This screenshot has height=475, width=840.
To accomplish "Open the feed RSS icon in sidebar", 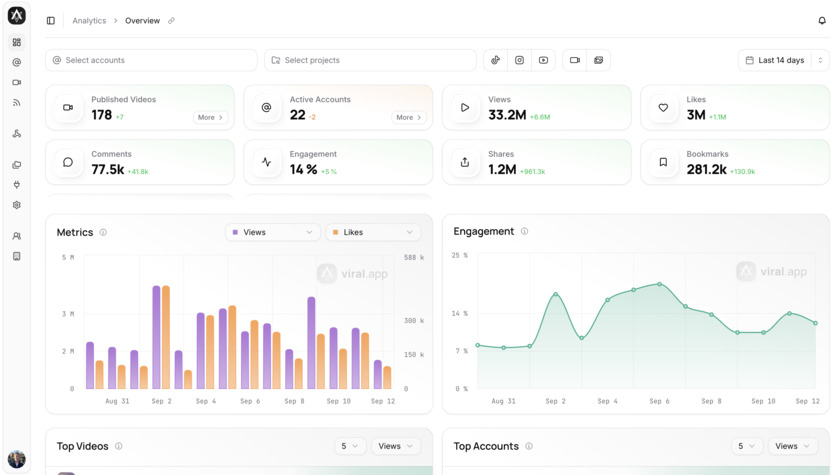I will point(17,102).
